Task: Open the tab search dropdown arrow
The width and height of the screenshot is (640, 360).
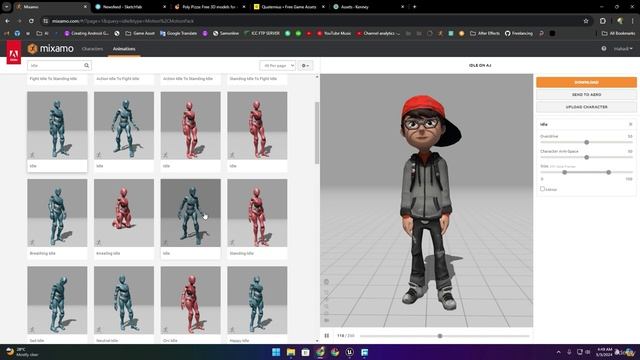Action: 7,7
